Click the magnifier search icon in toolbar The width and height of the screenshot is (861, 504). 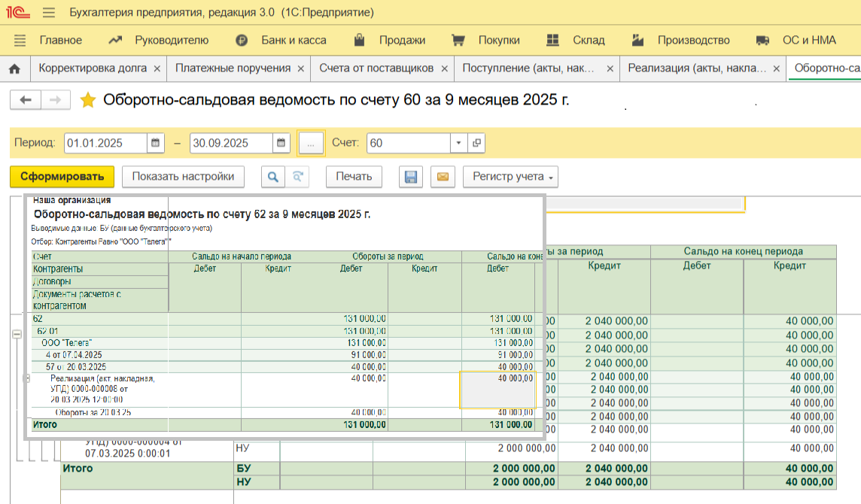272,177
